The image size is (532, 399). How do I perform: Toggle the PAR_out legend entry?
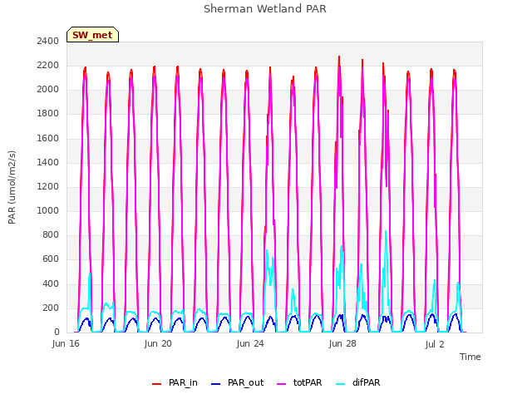(x=237, y=383)
